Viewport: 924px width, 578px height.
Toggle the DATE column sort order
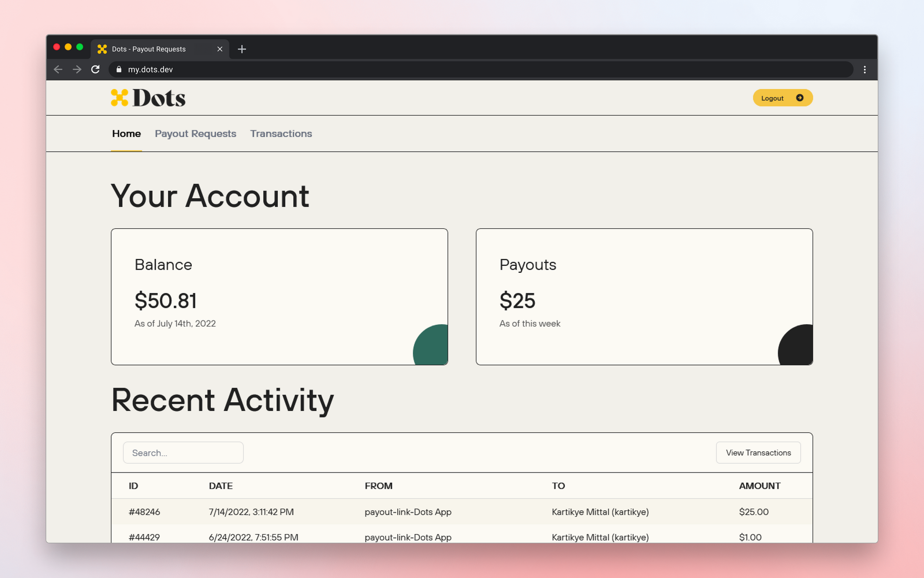221,486
